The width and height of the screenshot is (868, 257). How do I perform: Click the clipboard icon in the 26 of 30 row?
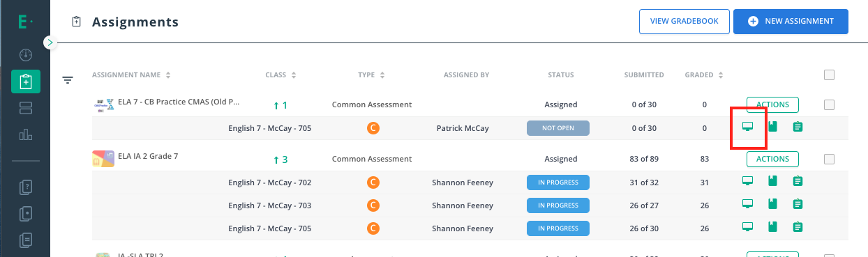[x=798, y=227]
